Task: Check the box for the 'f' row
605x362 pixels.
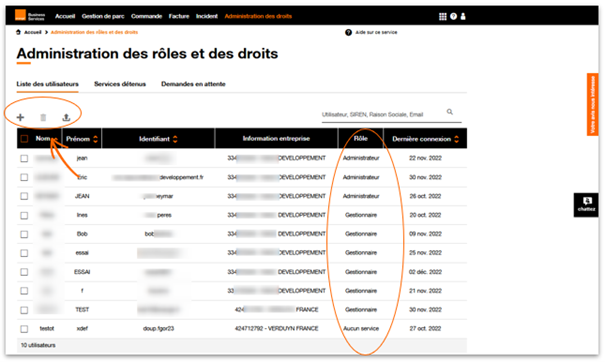Action: click(x=24, y=291)
